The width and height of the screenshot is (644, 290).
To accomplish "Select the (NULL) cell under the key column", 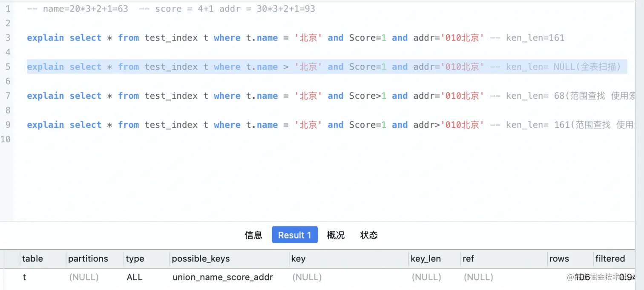I will tap(307, 277).
